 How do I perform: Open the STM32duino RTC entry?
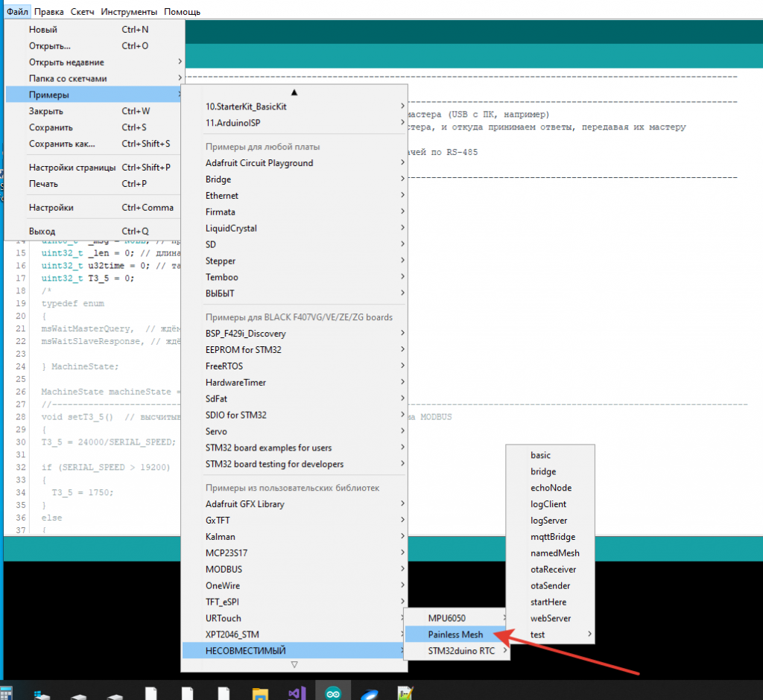click(457, 651)
